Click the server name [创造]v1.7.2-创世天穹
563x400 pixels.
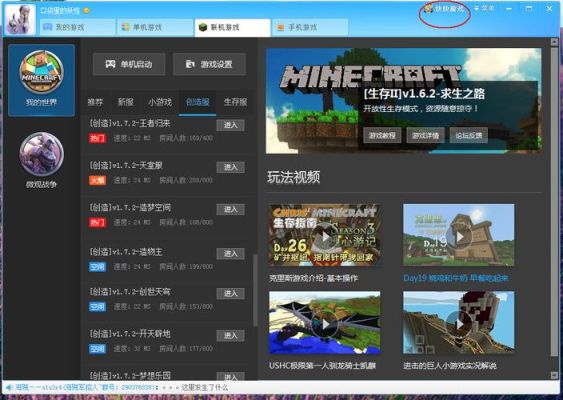point(130,292)
